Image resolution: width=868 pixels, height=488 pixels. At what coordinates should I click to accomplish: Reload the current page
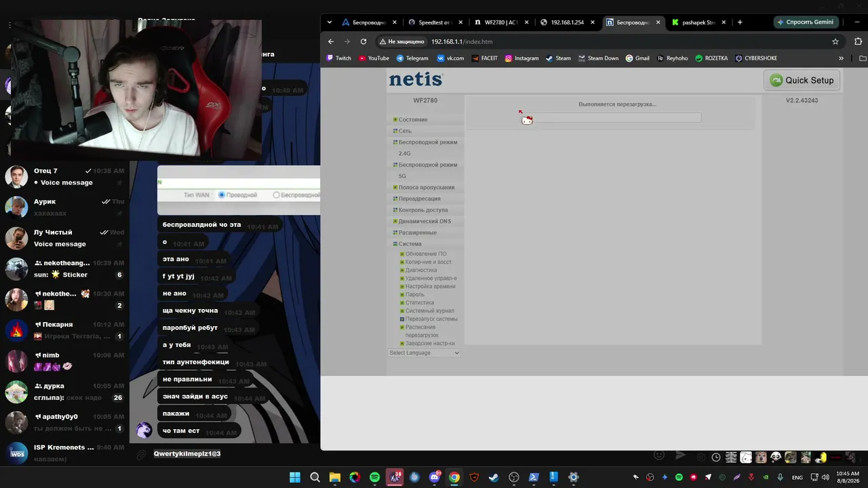pos(363,41)
